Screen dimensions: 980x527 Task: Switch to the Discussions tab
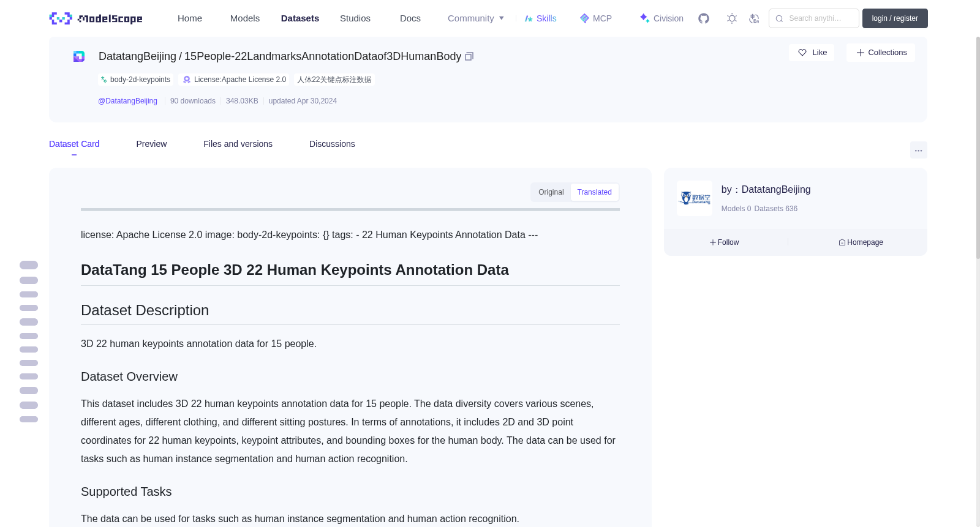332,144
